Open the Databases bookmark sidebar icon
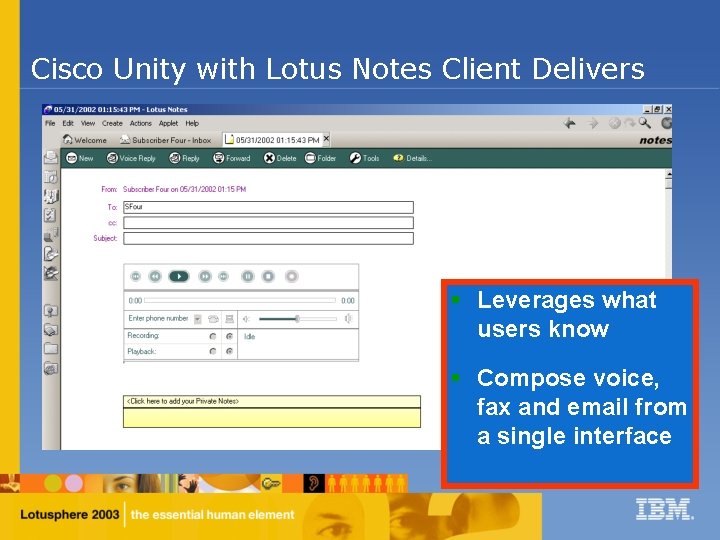Viewport: 720px width, 540px height. pyautogui.click(x=51, y=330)
